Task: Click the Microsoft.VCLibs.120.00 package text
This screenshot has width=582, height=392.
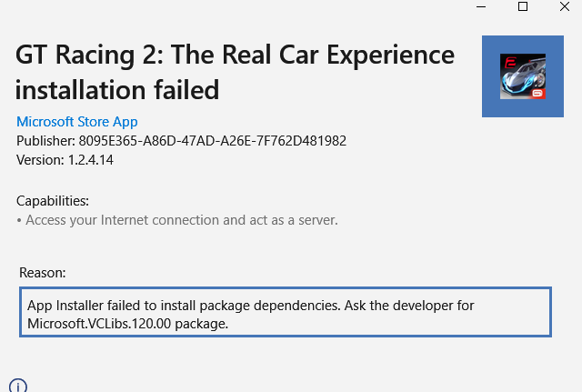Action: click(x=127, y=324)
